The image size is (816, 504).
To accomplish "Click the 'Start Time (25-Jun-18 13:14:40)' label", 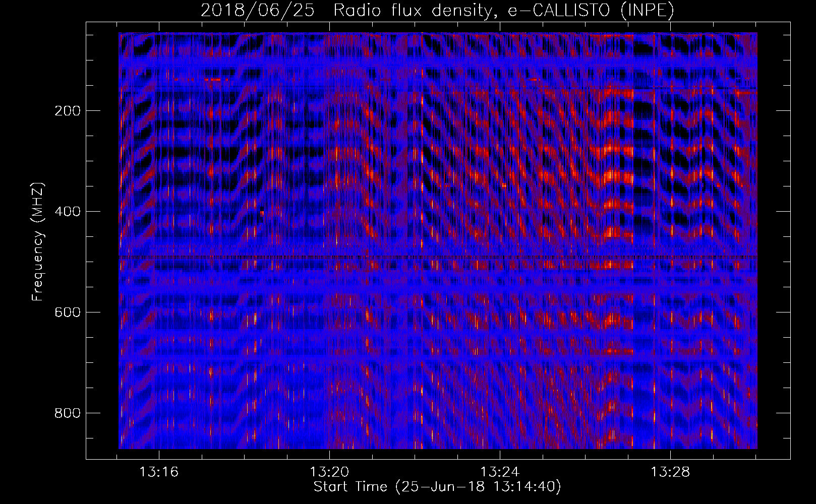I will [437, 487].
